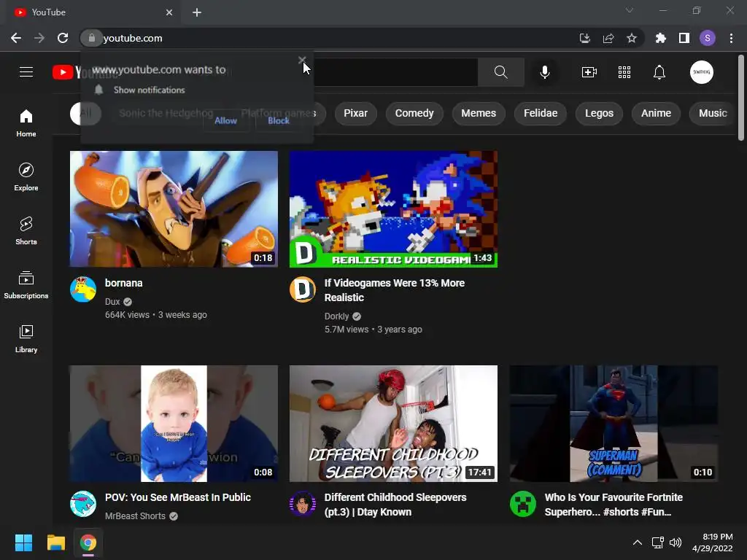747x560 pixels.
Task: Click Chrome icon in taskbar
Action: [x=88, y=542]
